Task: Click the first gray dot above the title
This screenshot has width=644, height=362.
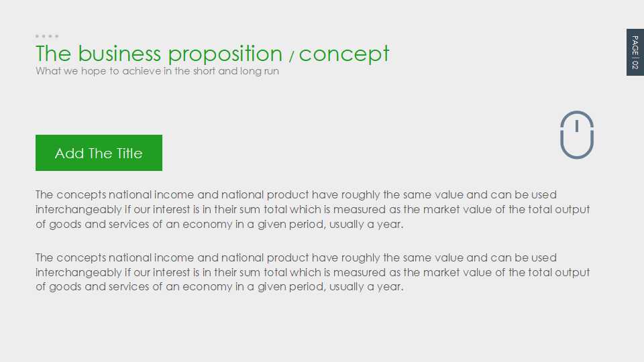Action: [38, 36]
